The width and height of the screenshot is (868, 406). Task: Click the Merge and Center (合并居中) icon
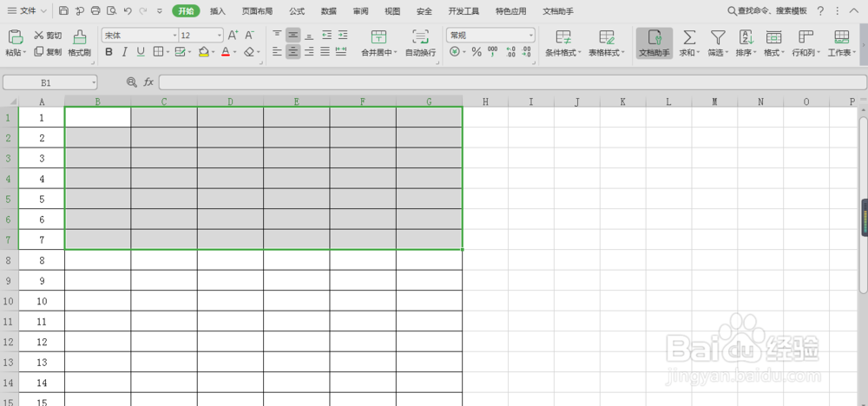point(378,36)
